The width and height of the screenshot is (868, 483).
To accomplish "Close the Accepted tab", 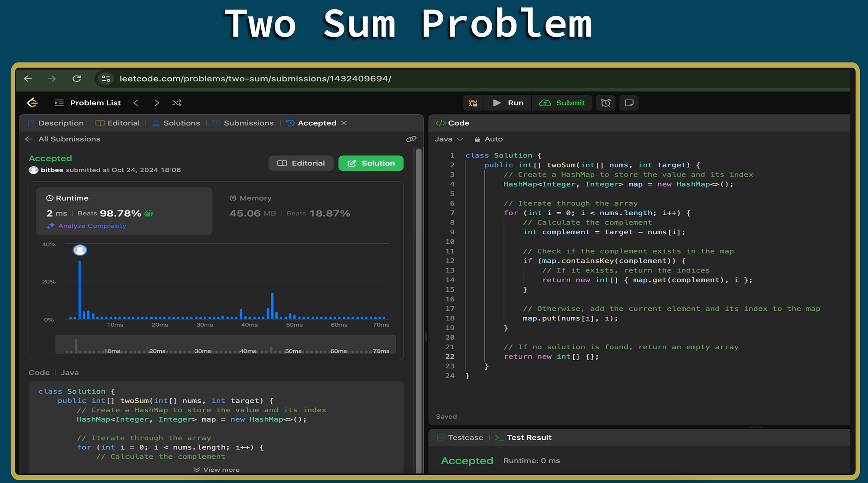I will (344, 123).
